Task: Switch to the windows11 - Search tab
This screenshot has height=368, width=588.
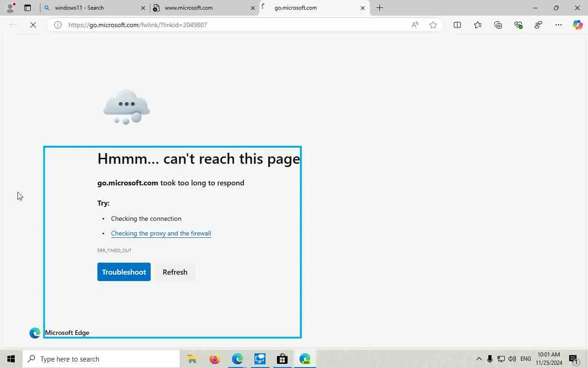Action: tap(95, 8)
